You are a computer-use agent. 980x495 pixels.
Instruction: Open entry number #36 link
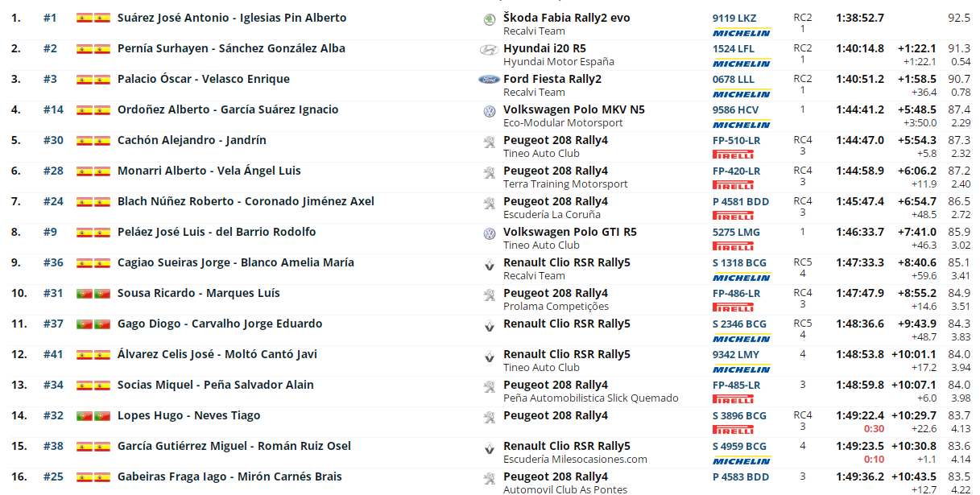point(53,262)
